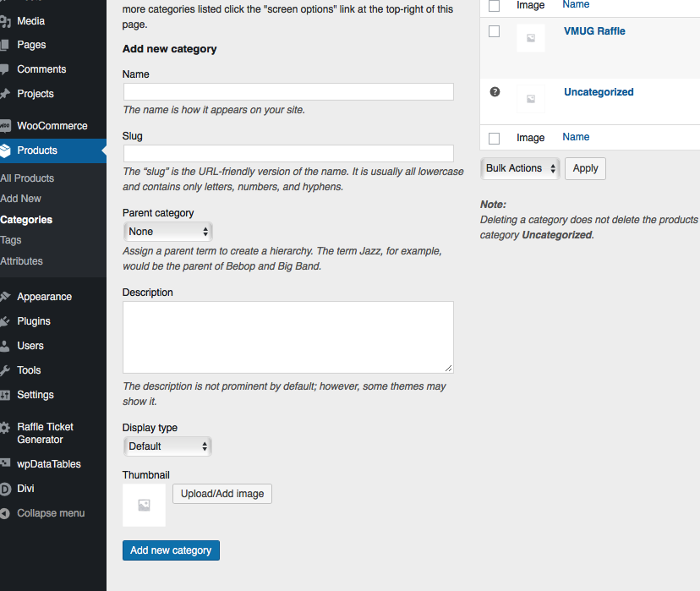The width and height of the screenshot is (700, 591).
Task: Go to the Attributes submenu item
Action: pyautogui.click(x=22, y=261)
